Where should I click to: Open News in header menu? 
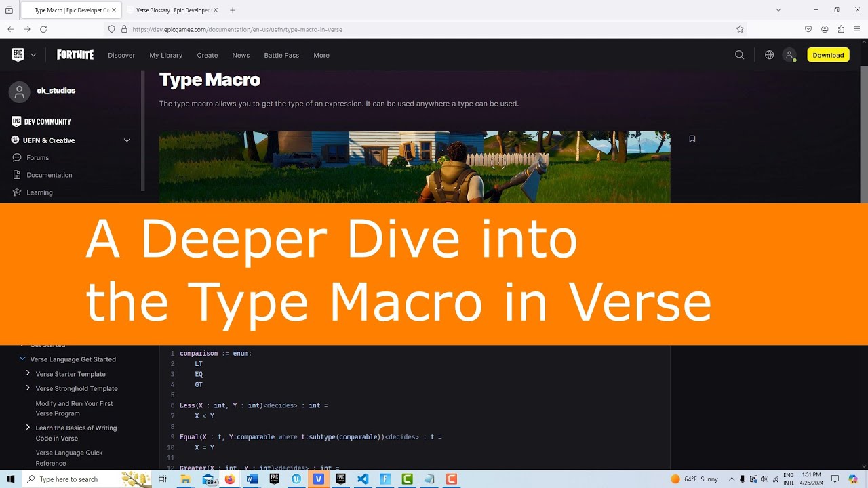point(241,55)
